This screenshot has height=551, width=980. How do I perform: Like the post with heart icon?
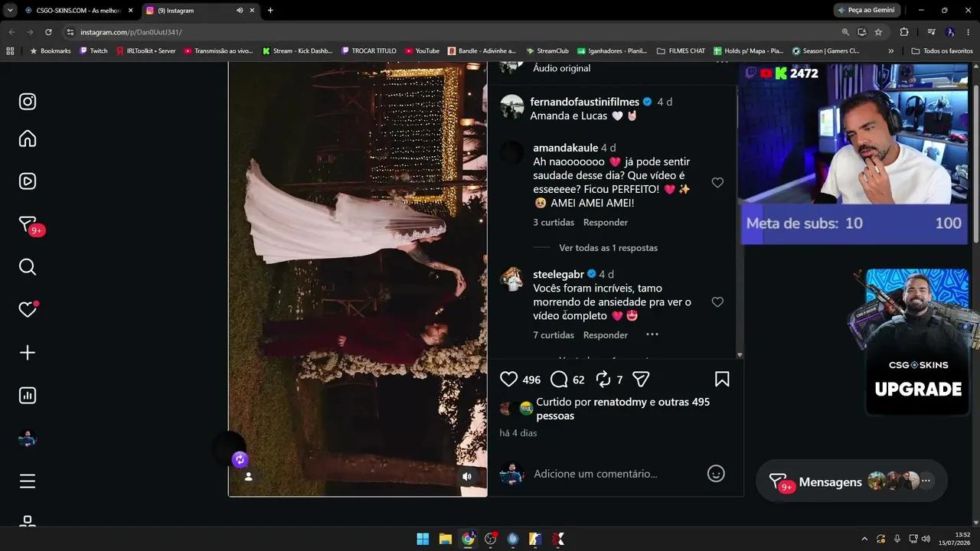tap(509, 379)
